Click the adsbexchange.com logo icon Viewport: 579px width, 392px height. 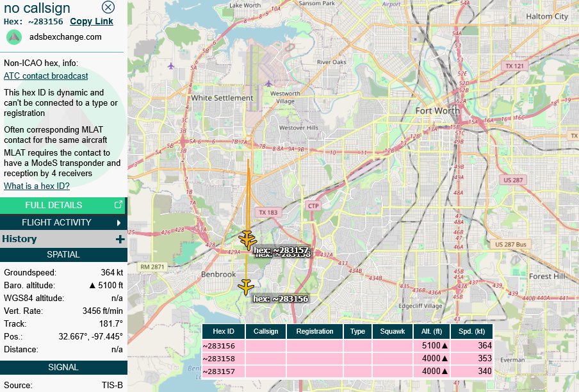pos(14,37)
